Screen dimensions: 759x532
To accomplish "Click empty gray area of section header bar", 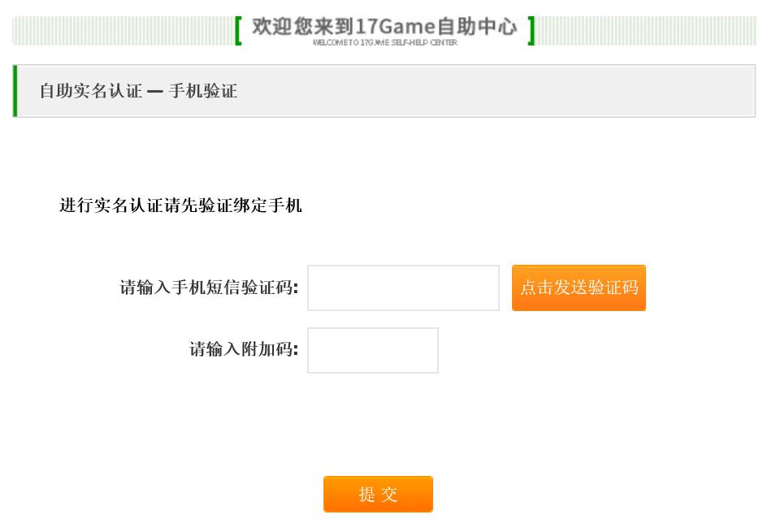I will pos(494,91).
